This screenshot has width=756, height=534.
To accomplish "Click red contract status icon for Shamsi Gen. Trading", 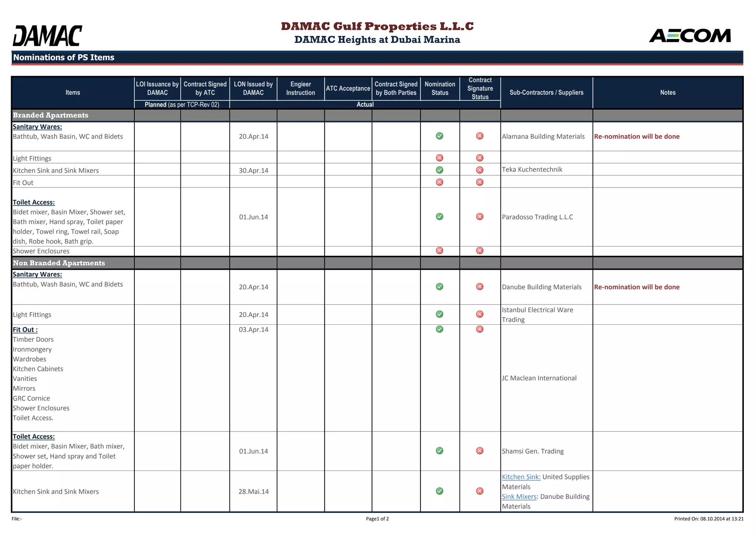I will tap(480, 451).
